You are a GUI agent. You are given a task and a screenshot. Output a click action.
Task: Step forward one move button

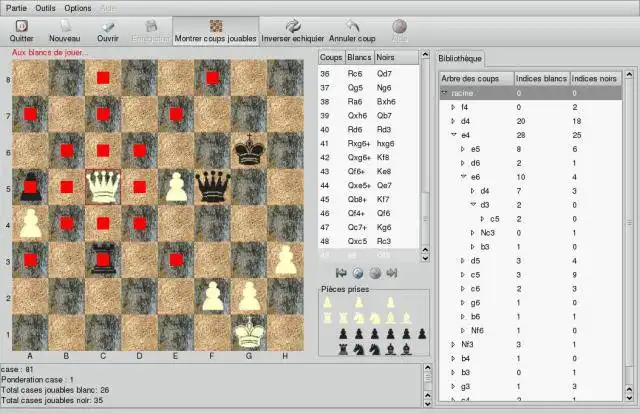pos(375,273)
